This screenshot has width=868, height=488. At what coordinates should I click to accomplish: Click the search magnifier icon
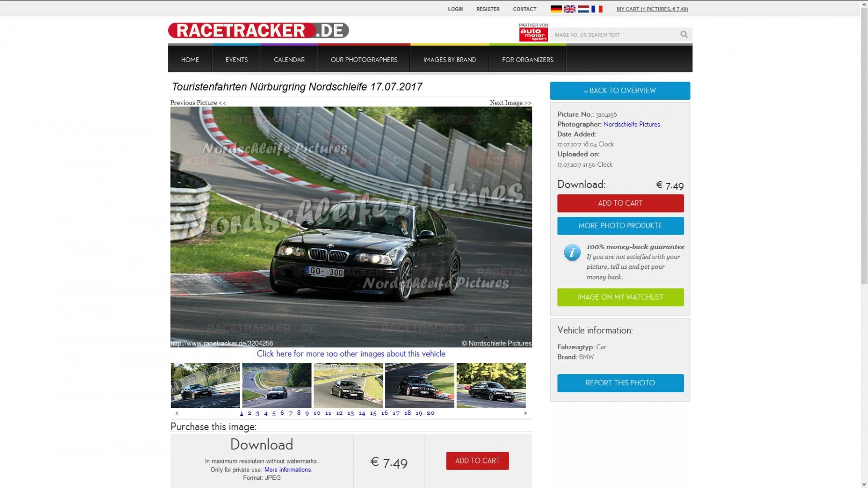pyautogui.click(x=684, y=34)
